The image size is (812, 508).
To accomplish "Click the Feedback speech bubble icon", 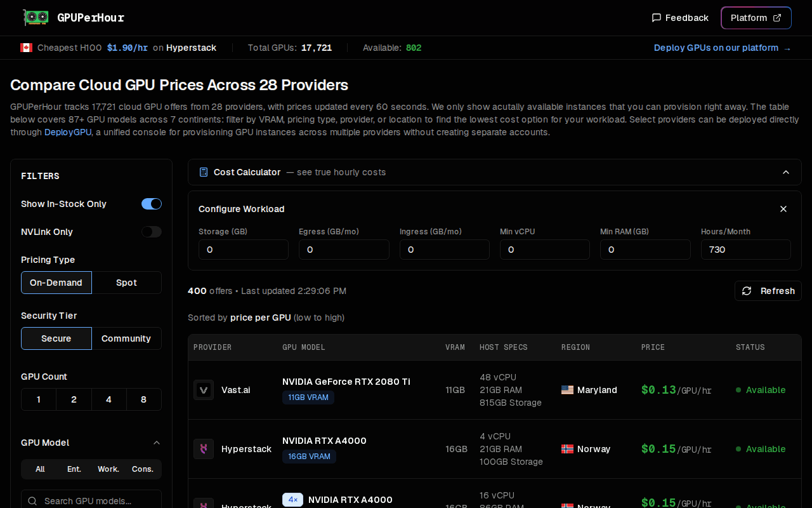I will pyautogui.click(x=657, y=18).
